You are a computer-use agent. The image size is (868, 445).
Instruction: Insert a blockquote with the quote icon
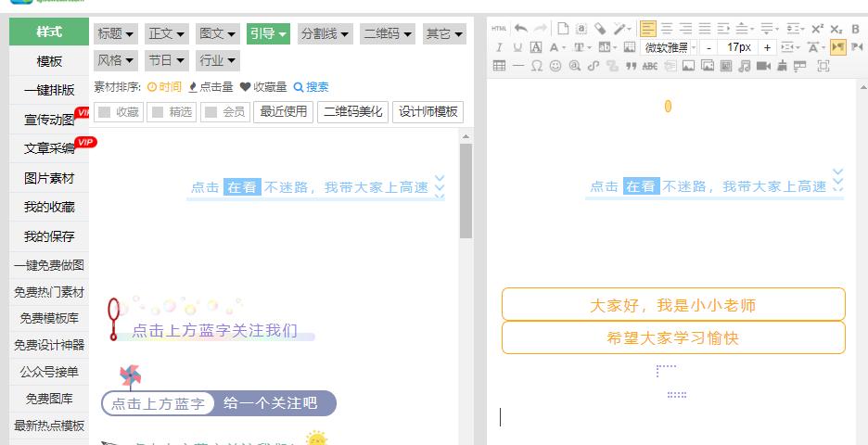click(631, 66)
